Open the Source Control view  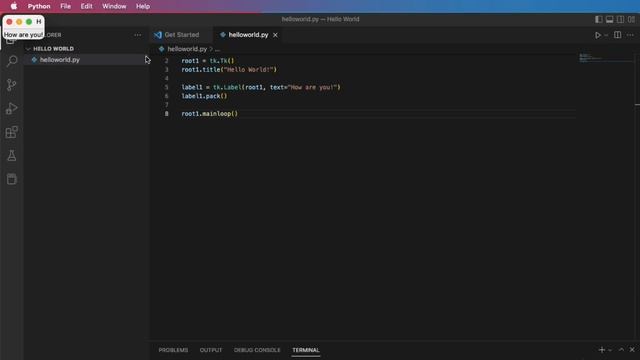[x=12, y=85]
